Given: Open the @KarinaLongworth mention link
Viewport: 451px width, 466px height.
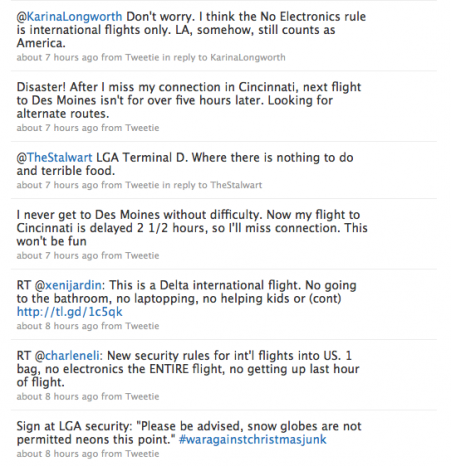Looking at the screenshot, I should 69,17.
